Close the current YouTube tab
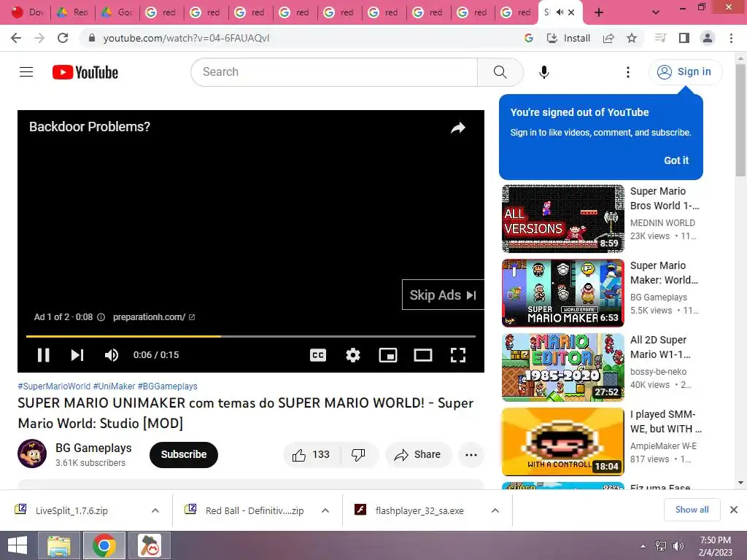 572,12
